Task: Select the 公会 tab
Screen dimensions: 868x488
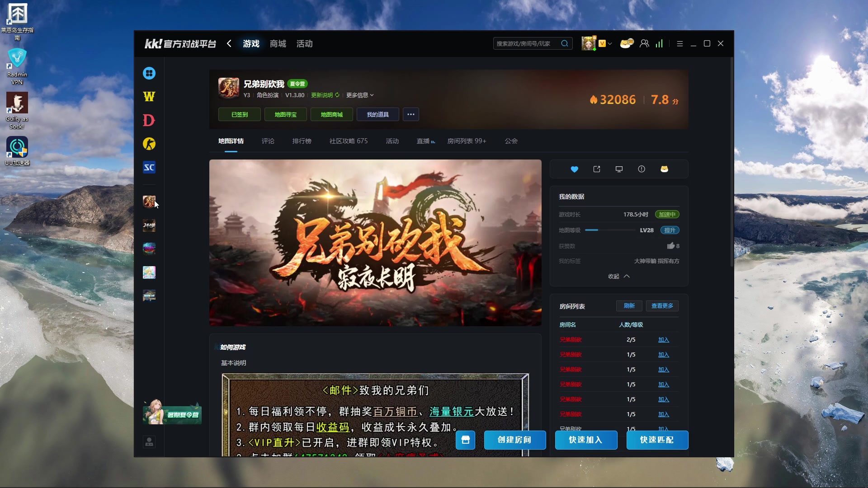Action: coord(511,141)
